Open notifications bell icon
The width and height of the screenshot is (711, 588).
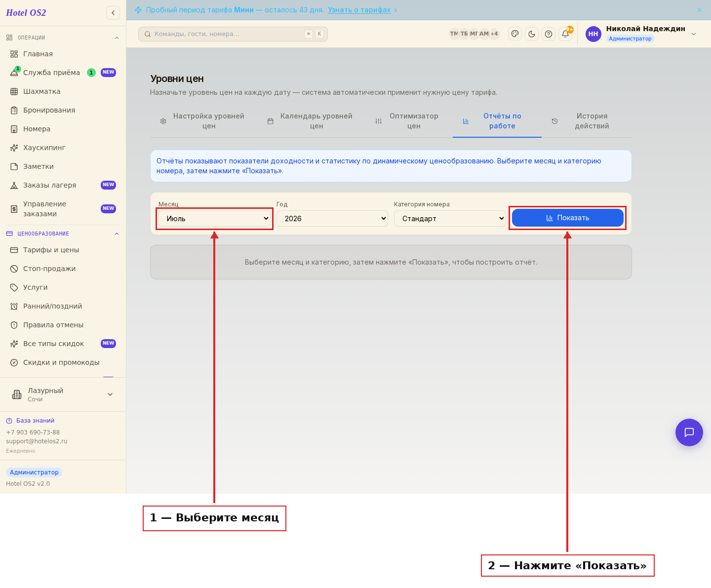(x=565, y=34)
